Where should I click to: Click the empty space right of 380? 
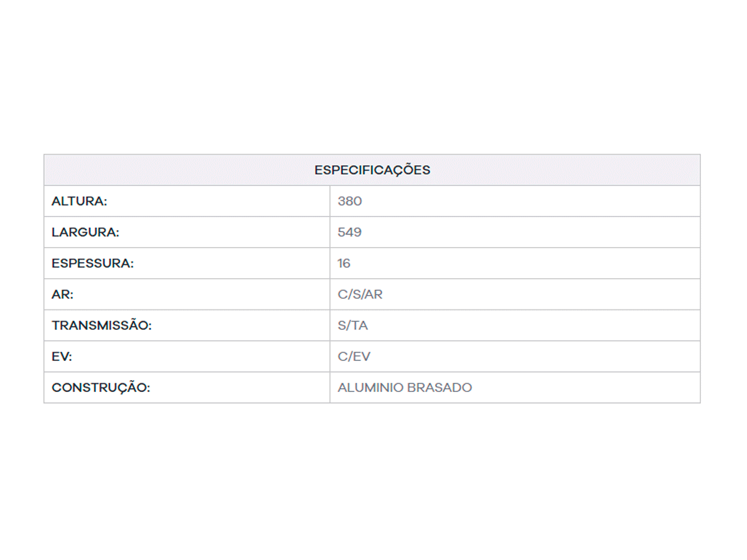click(x=529, y=201)
